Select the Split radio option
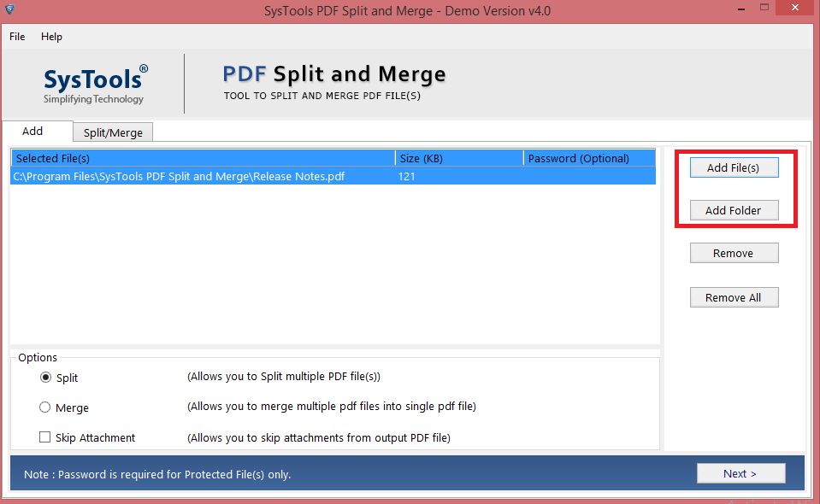 point(45,378)
